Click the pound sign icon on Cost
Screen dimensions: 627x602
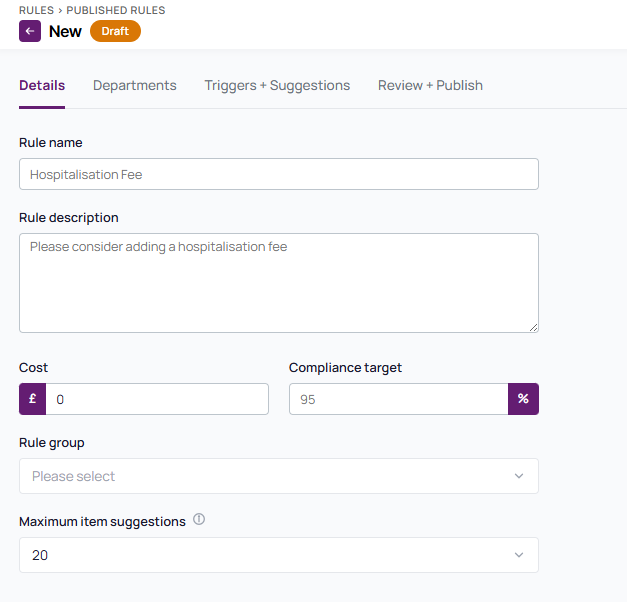pos(33,399)
